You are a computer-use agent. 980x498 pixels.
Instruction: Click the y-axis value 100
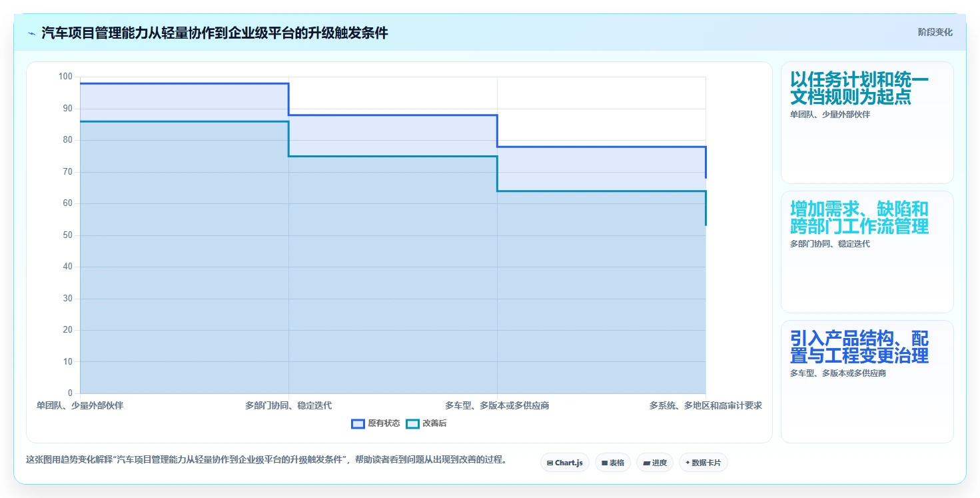pyautogui.click(x=65, y=77)
